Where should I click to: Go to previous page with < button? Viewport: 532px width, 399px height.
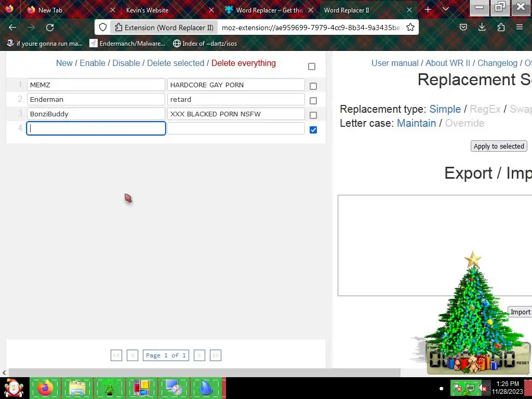pyautogui.click(x=132, y=355)
